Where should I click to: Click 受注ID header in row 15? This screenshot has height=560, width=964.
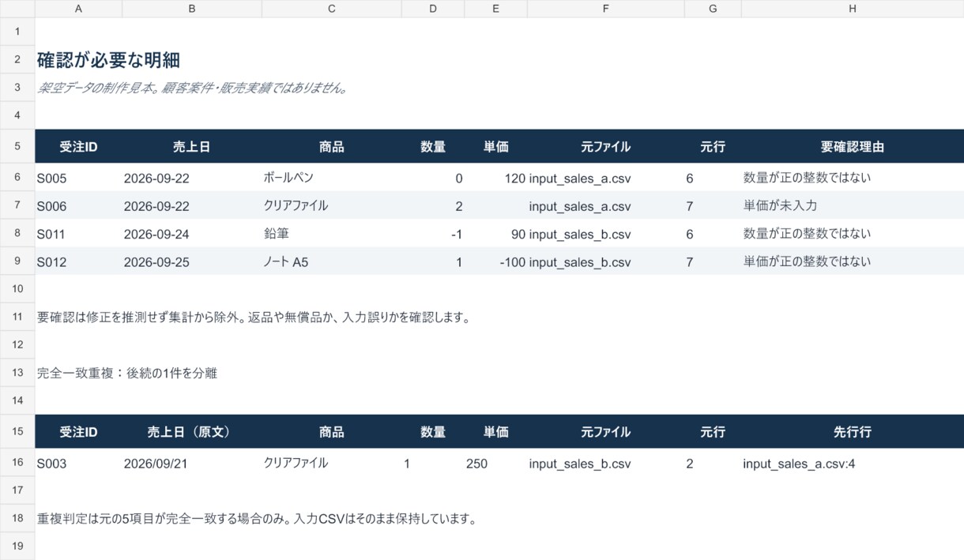point(78,432)
